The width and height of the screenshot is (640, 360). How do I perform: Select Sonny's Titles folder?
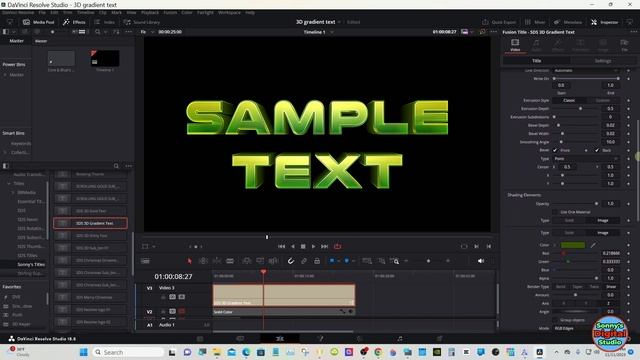coord(31,264)
